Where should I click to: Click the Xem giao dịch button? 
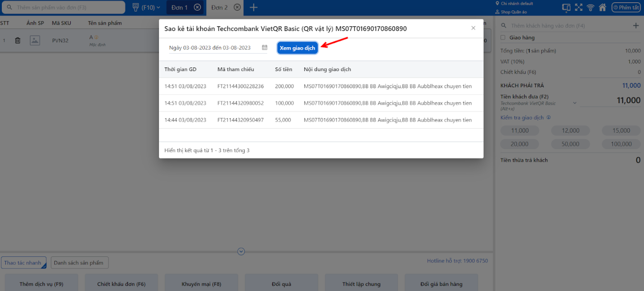pos(297,48)
